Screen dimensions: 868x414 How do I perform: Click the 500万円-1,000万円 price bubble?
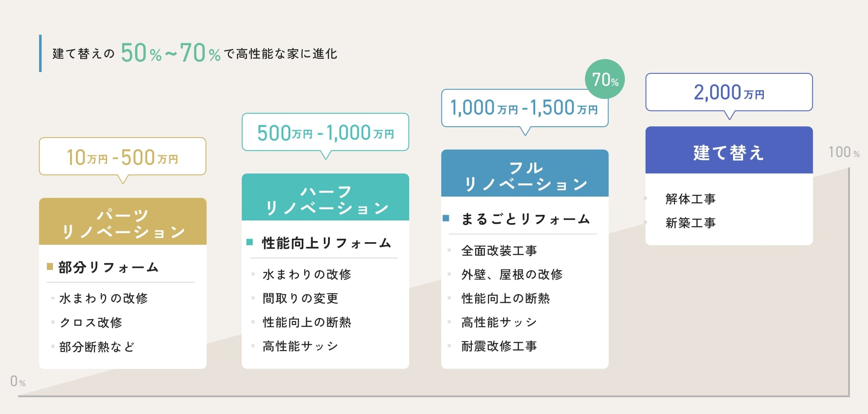[x=325, y=132]
